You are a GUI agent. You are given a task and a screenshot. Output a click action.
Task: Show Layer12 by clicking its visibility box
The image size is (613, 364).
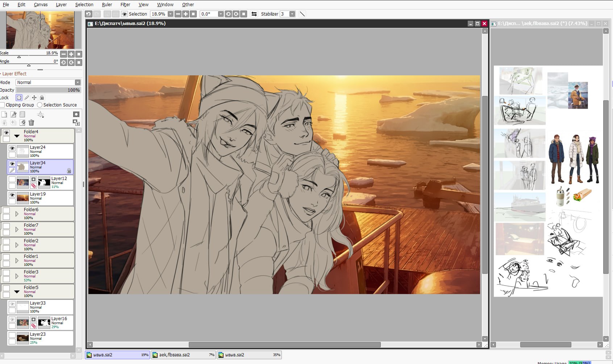click(12, 180)
